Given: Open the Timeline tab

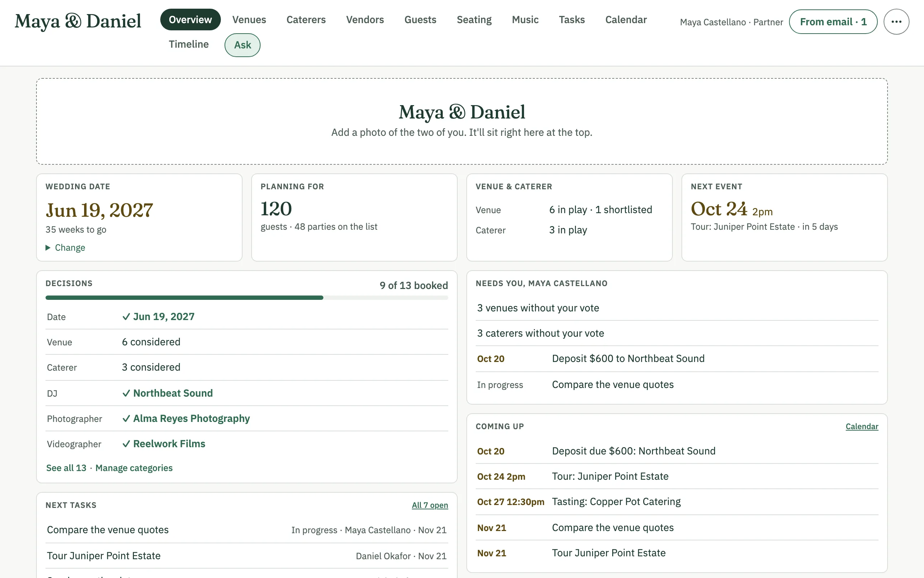Looking at the screenshot, I should coord(189,44).
